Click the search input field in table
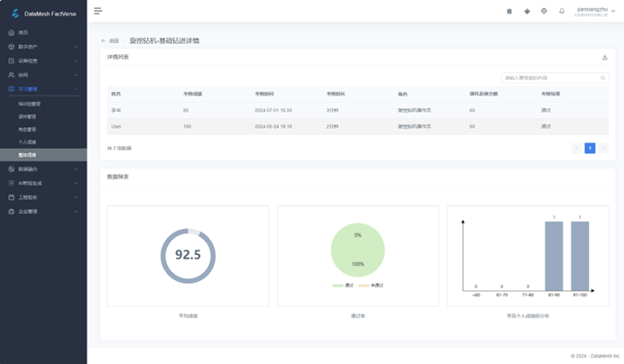Image resolution: width=624 pixels, height=364 pixels. click(x=549, y=78)
